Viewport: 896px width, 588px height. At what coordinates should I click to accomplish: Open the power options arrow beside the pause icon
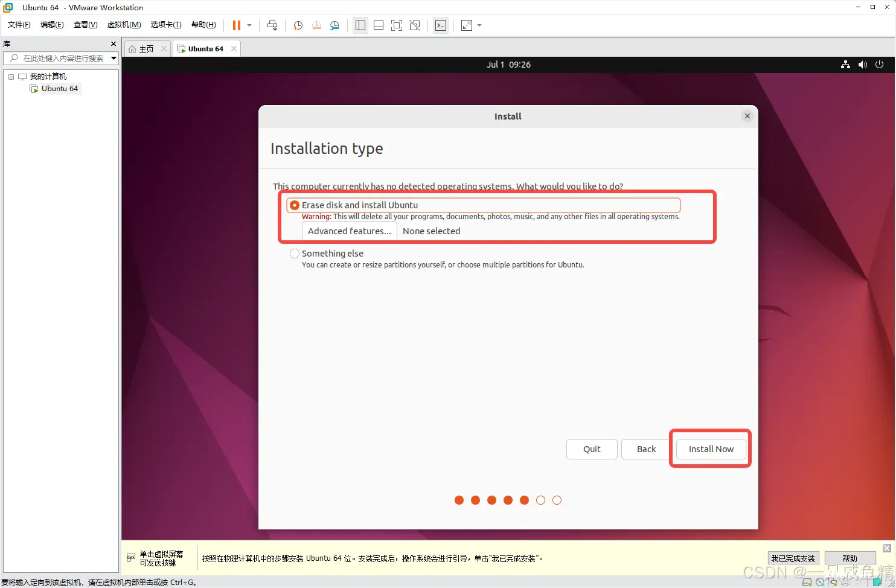click(x=249, y=25)
